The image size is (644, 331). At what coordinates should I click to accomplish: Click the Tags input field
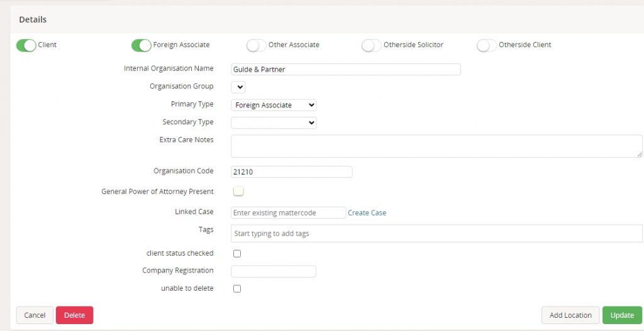[x=436, y=234]
